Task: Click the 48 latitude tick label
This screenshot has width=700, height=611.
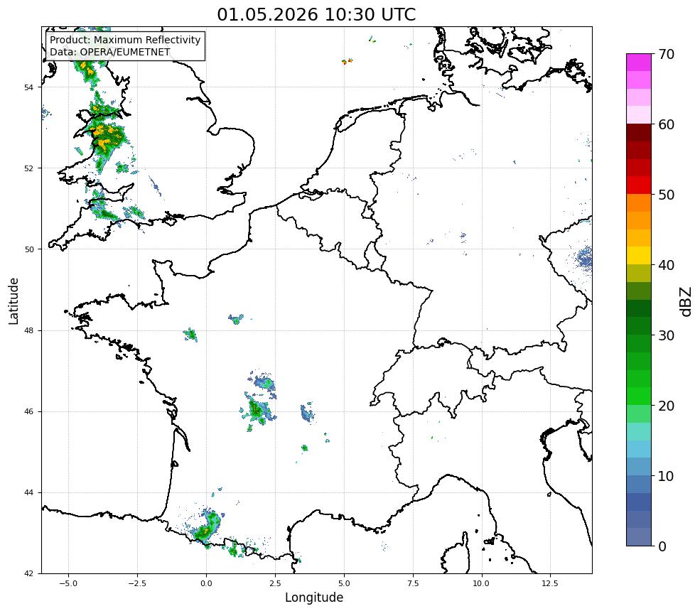Action: pyautogui.click(x=28, y=330)
